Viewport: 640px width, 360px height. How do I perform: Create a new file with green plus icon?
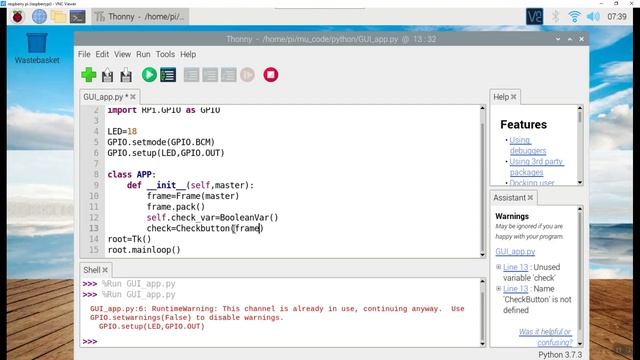click(89, 75)
